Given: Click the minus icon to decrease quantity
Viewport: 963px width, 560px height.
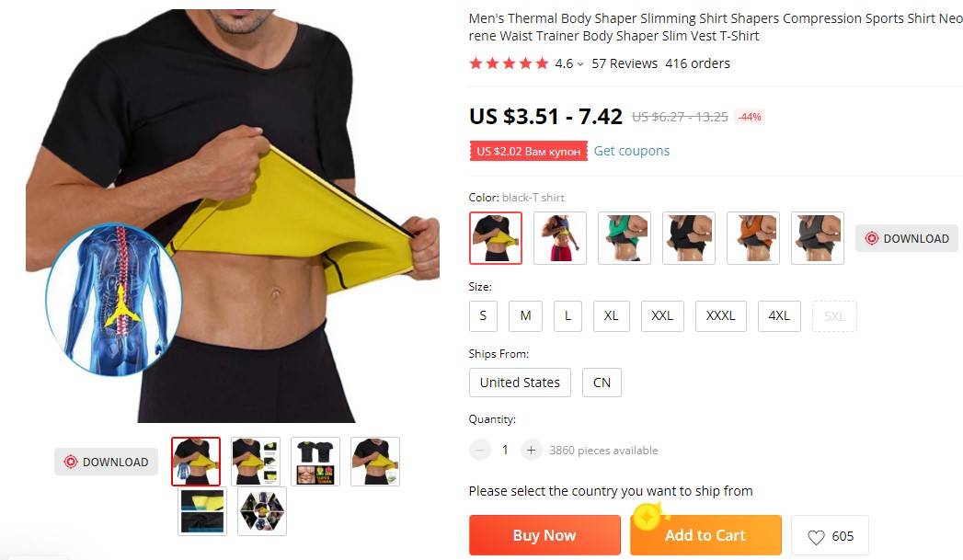Looking at the screenshot, I should (x=479, y=450).
